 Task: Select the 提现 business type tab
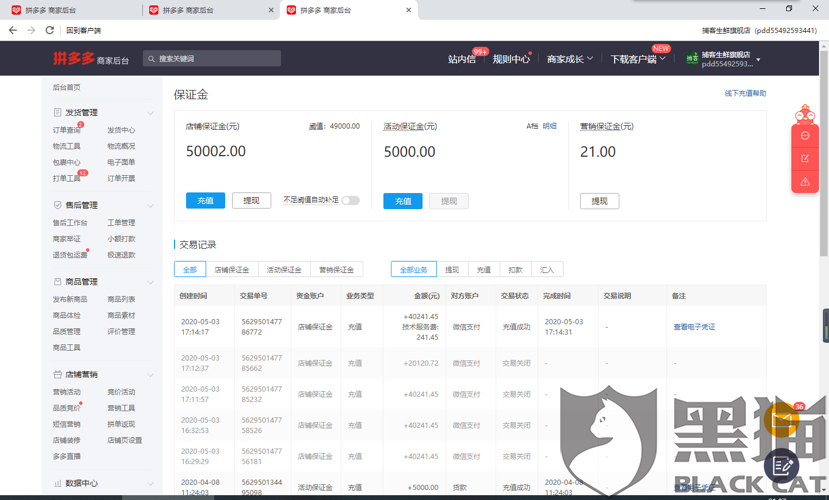coord(452,270)
